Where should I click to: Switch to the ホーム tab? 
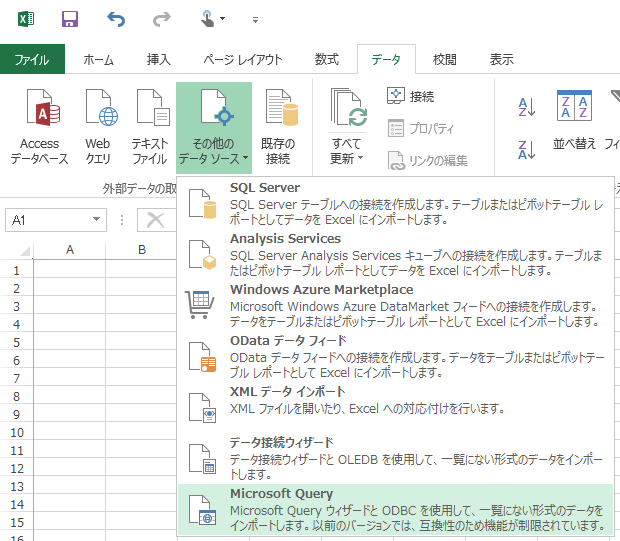(98, 59)
